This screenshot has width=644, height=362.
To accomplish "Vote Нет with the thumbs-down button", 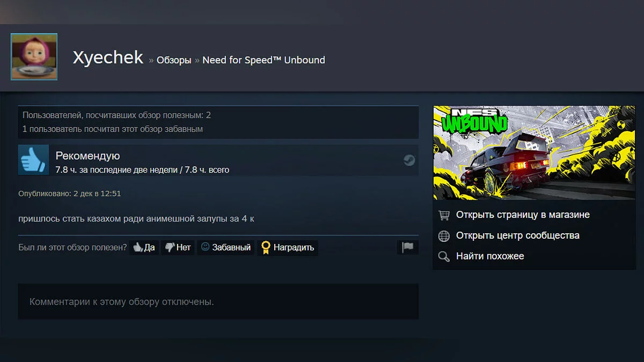I will pyautogui.click(x=178, y=247).
